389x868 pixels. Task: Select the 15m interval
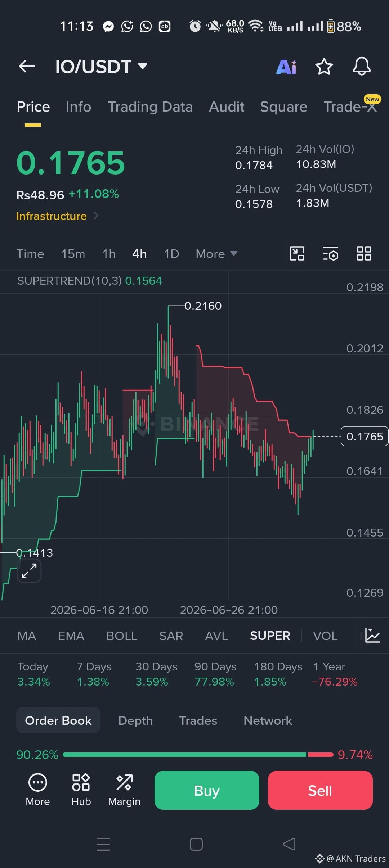click(x=73, y=254)
